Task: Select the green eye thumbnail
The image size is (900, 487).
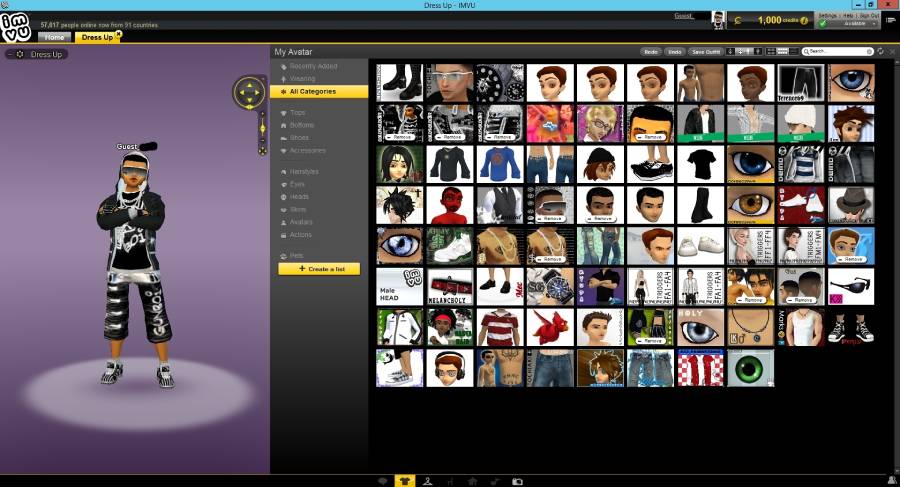Action: click(x=750, y=368)
